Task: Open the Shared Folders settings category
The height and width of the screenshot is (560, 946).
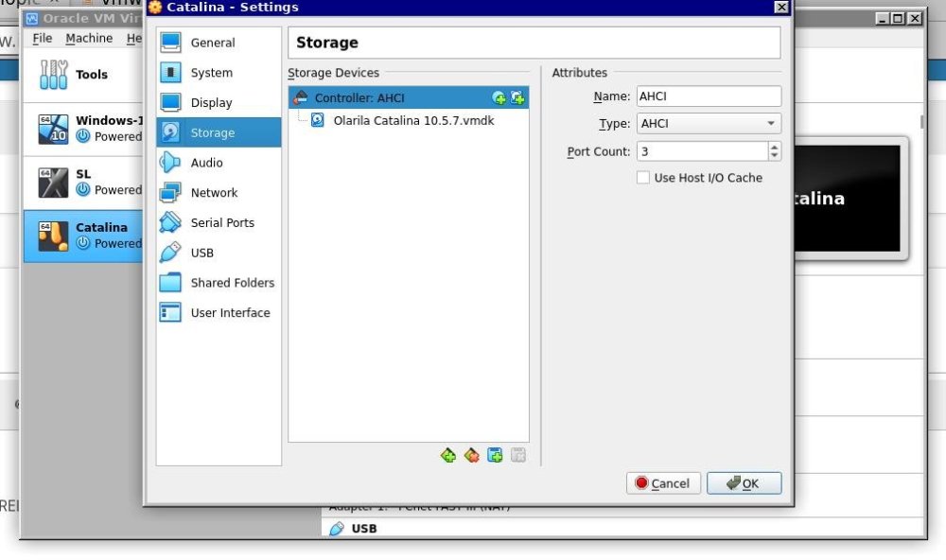Action: pyautogui.click(x=219, y=283)
